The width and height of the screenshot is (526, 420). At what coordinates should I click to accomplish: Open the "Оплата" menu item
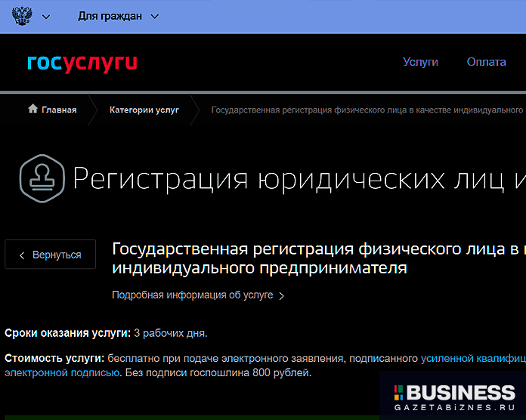(x=486, y=62)
